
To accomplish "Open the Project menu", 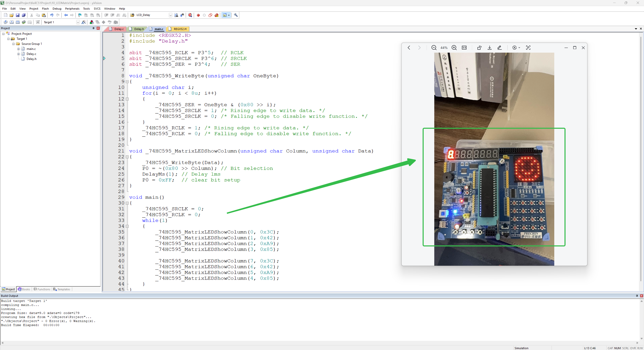I will click(x=34, y=9).
